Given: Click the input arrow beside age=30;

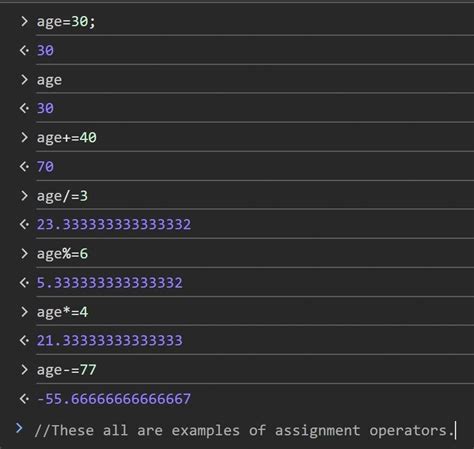Looking at the screenshot, I should click(x=24, y=21).
